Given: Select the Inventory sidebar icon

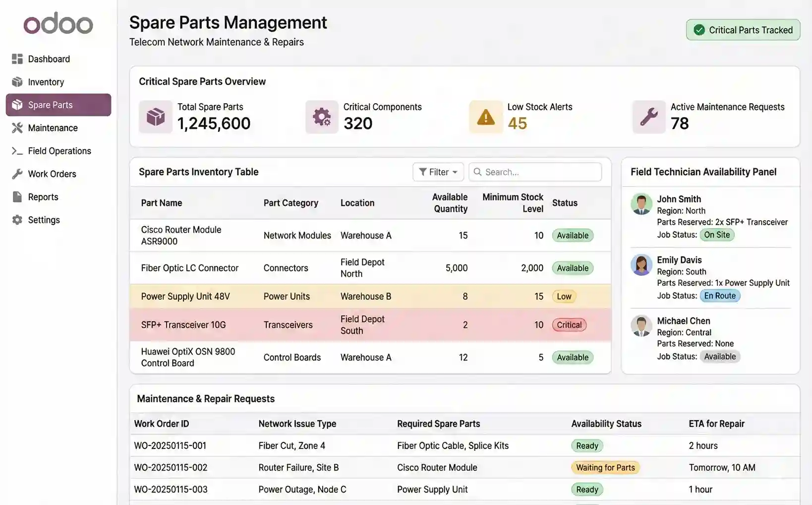Looking at the screenshot, I should tap(16, 82).
